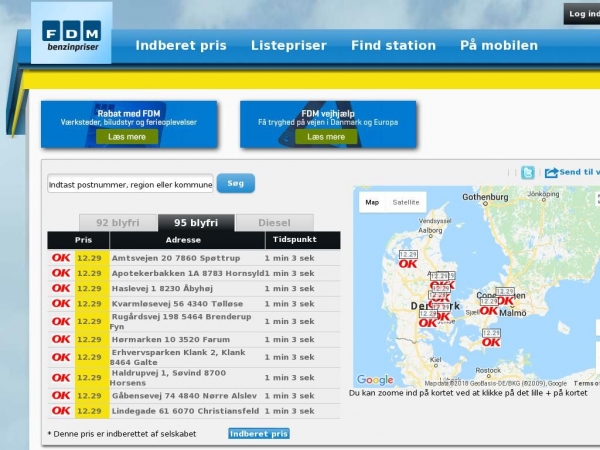
Task: Click Adresse column header
Action: 187,240
